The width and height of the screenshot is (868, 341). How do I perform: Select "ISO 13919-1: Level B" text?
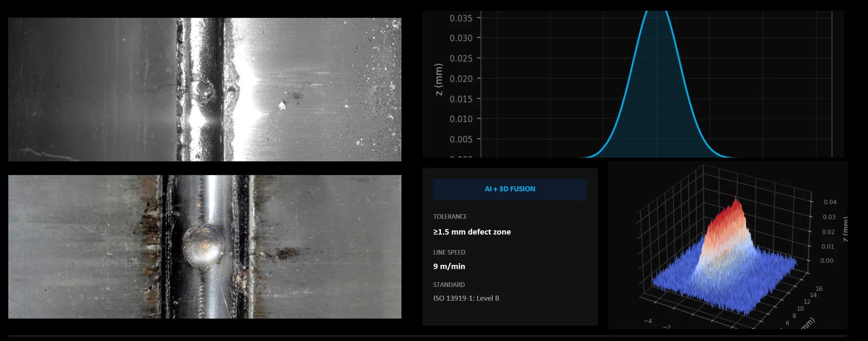click(x=466, y=298)
